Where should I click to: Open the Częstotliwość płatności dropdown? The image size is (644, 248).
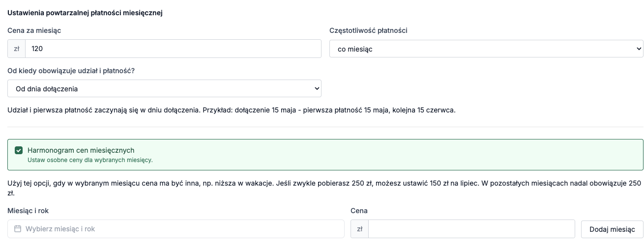[486, 49]
